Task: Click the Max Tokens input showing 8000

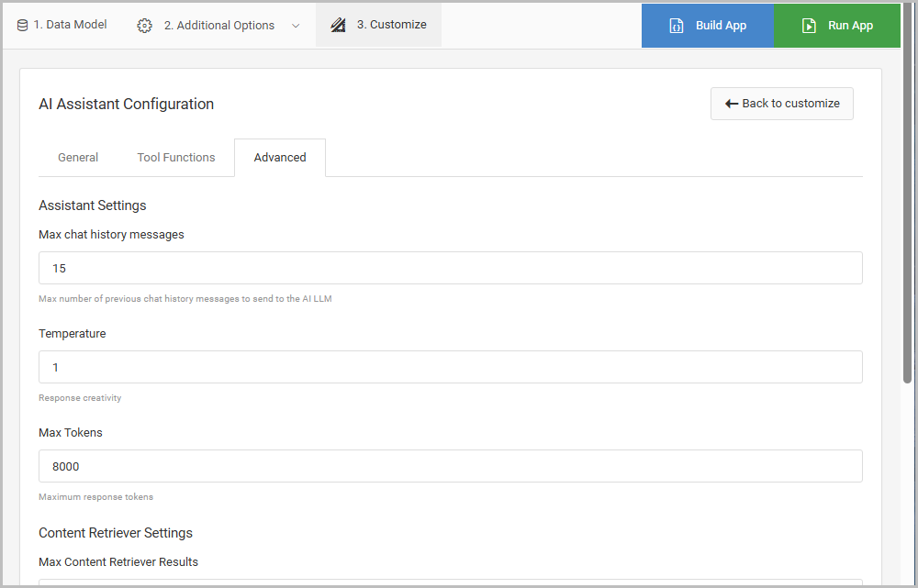Action: pyautogui.click(x=450, y=466)
